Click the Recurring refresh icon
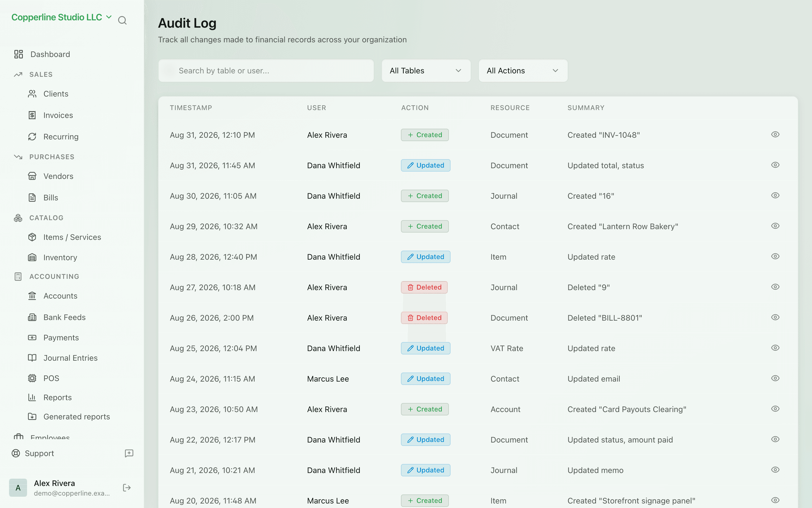The width and height of the screenshot is (812, 508). coord(32,137)
